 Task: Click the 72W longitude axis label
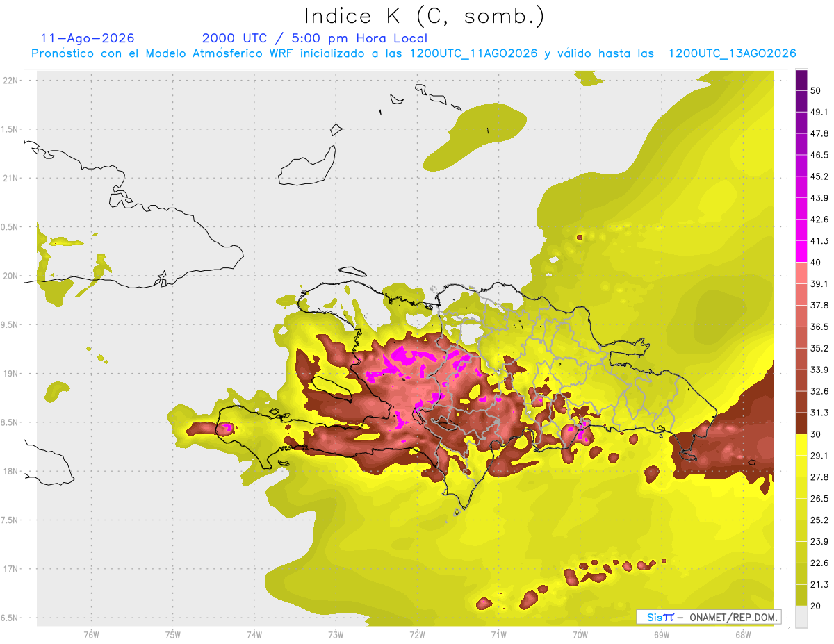pos(417,634)
